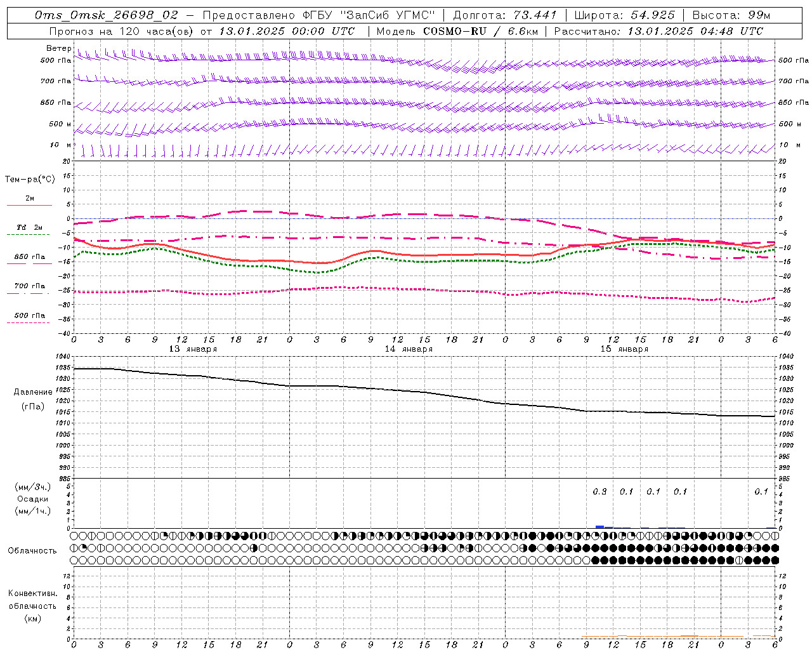The width and height of the screenshot is (812, 650).
Task: Click Прогноз на 120 часа(ов) forecast text
Action: [x=122, y=31]
